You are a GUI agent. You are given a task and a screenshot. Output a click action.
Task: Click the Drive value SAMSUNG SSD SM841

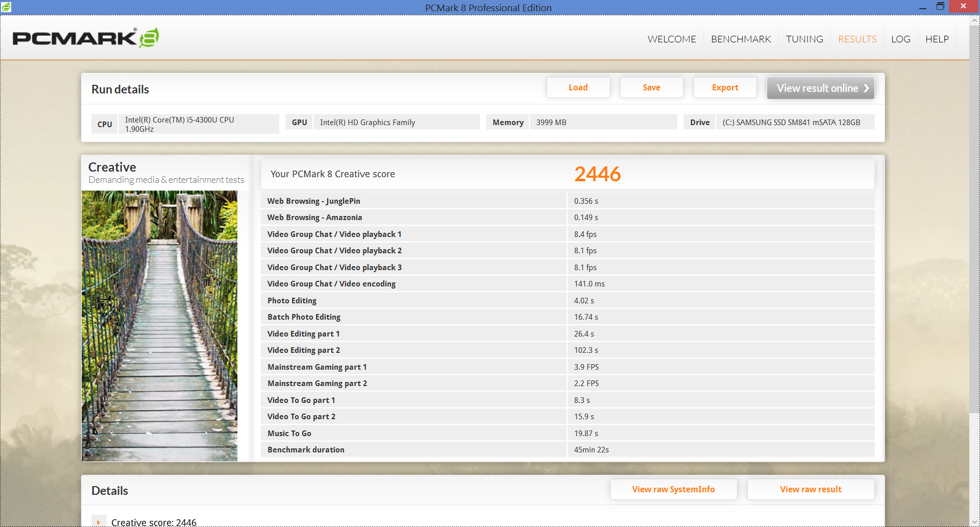click(795, 122)
